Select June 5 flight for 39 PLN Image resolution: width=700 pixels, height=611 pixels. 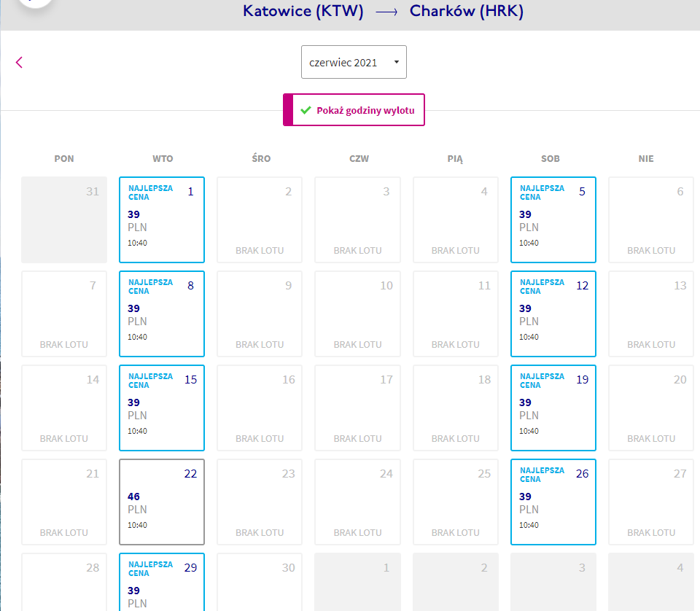553,219
